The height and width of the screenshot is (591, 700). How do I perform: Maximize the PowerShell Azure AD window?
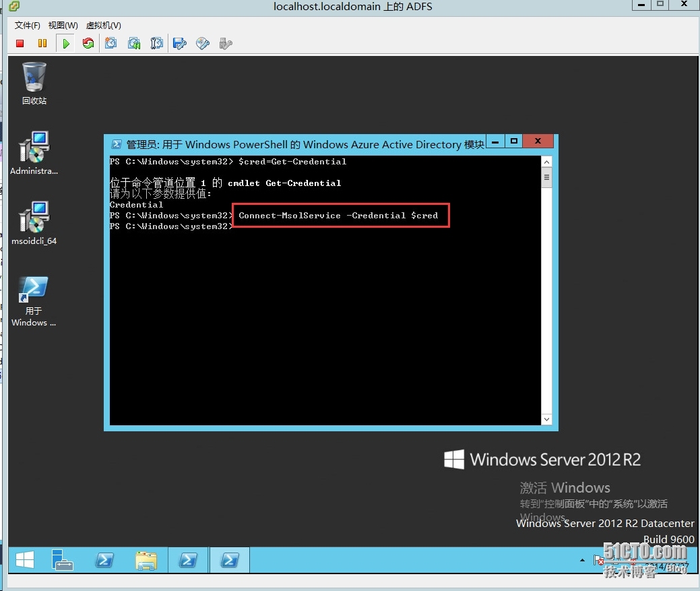(x=514, y=142)
